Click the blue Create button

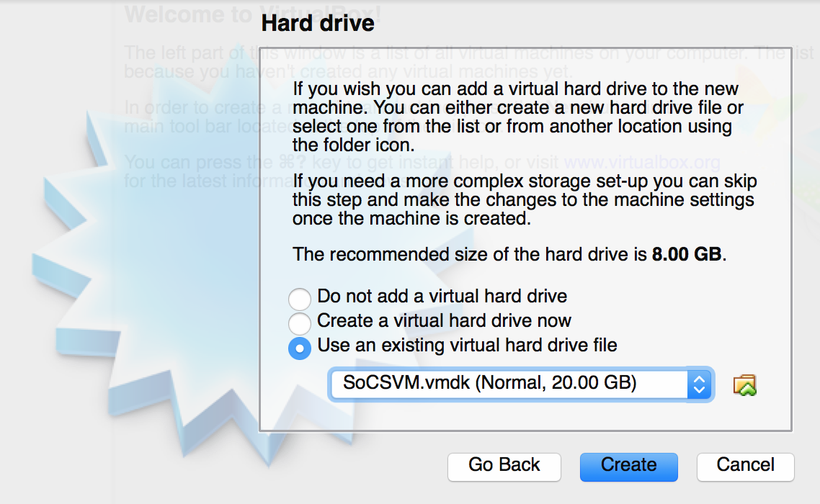tap(628, 466)
